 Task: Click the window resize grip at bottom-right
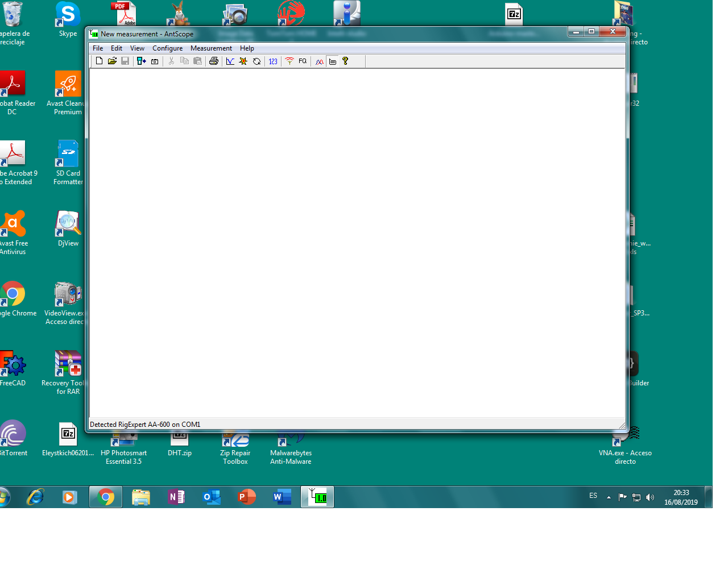click(622, 425)
